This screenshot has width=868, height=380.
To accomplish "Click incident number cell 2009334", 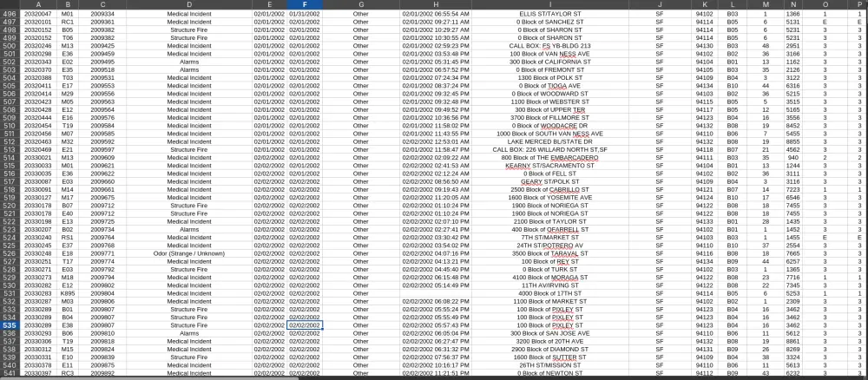I will click(102, 14).
